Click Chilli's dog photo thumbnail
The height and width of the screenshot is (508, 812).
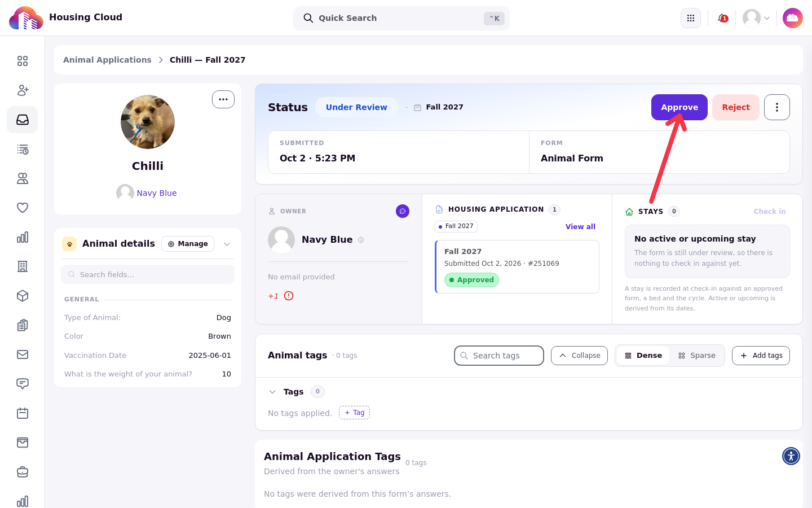tap(148, 122)
